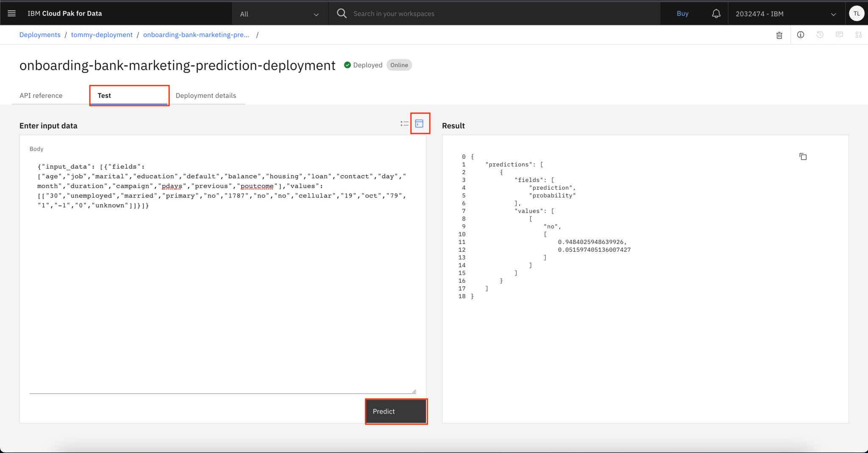
Task: Click the "prediction" value "no" in result
Action: pos(551,227)
